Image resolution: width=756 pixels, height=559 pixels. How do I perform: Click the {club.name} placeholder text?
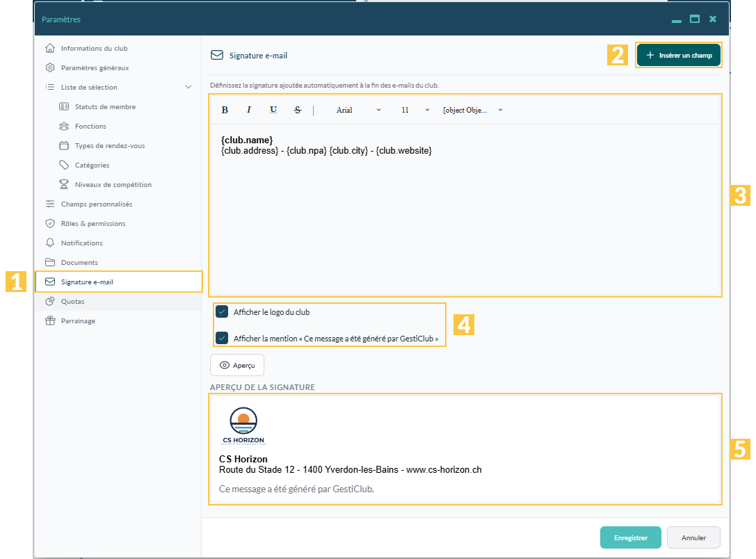(247, 140)
